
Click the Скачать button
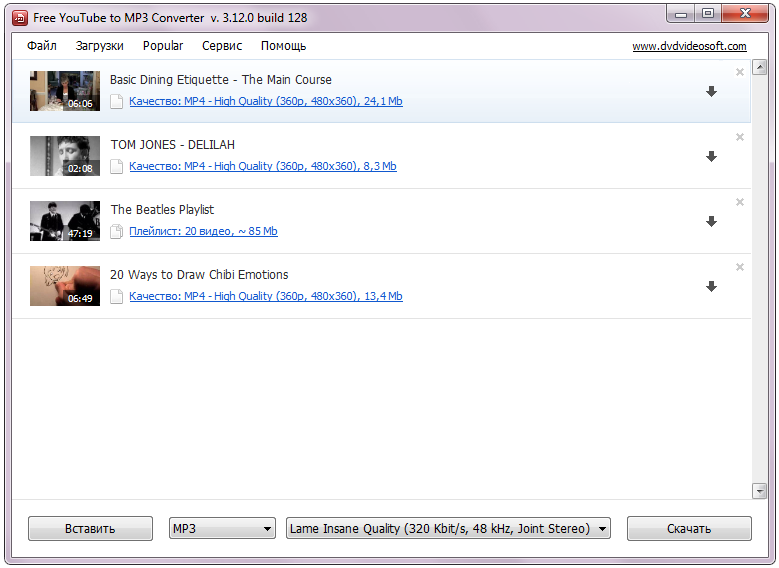click(x=689, y=528)
